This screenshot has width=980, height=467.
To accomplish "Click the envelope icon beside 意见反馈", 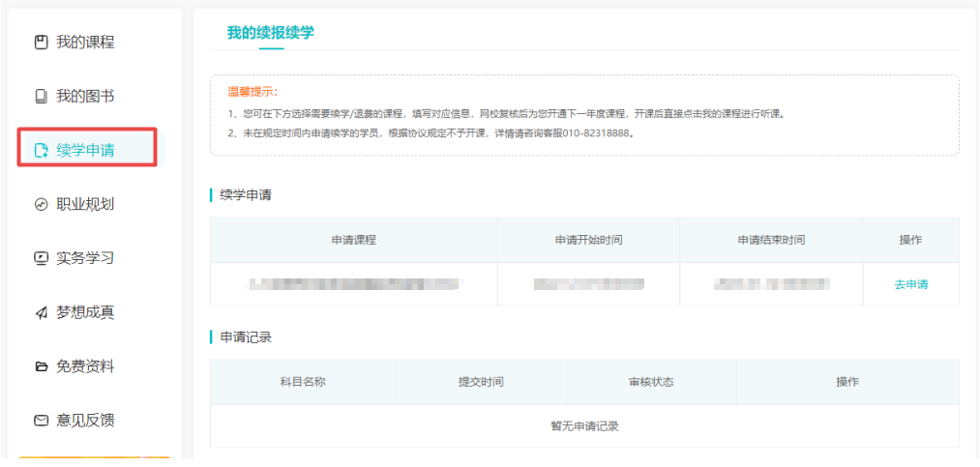I will [x=41, y=421].
